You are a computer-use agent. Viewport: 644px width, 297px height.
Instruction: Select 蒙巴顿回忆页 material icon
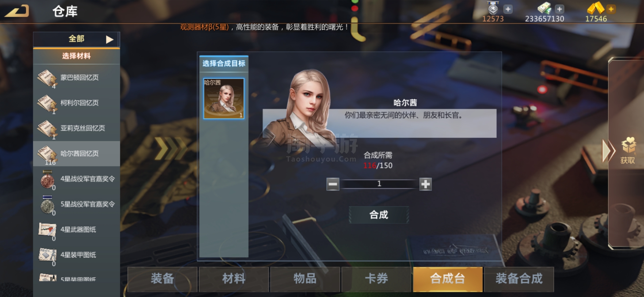[47, 78]
